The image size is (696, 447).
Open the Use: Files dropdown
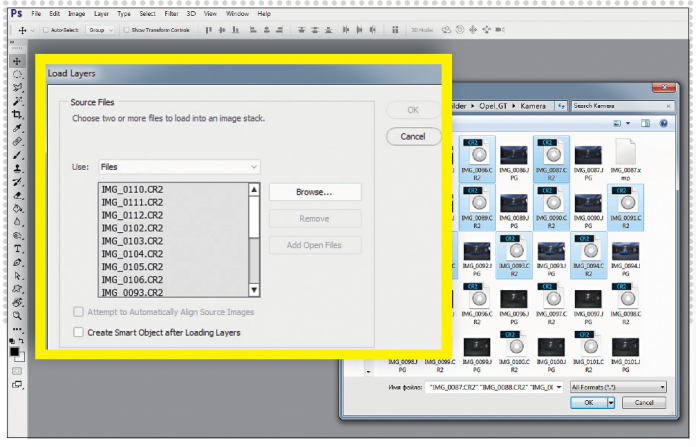(180, 167)
